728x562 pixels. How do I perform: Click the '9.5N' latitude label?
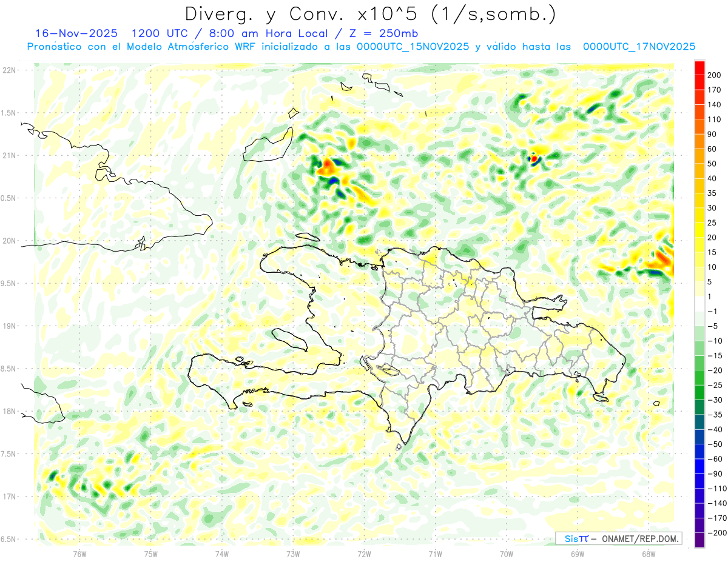[9, 283]
